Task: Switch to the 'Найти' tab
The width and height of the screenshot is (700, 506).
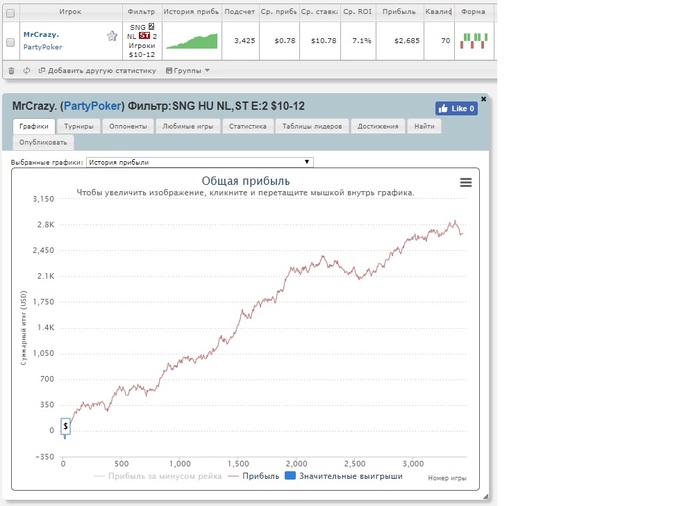Action: pos(424,126)
